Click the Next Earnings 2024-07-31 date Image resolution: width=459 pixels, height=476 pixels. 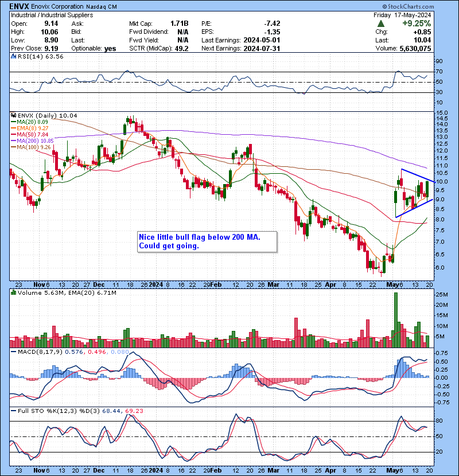pos(262,48)
